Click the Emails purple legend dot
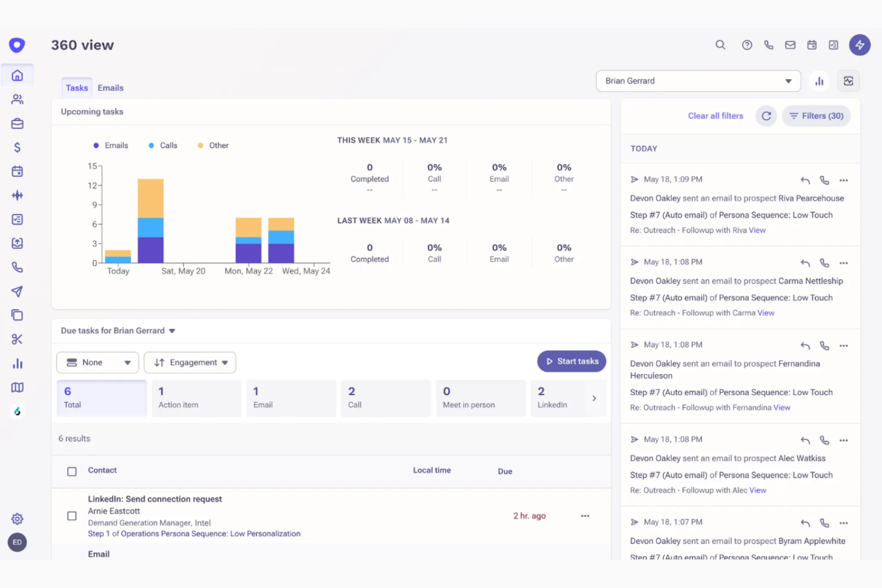Viewport: 882px width, 588px height. point(96,145)
